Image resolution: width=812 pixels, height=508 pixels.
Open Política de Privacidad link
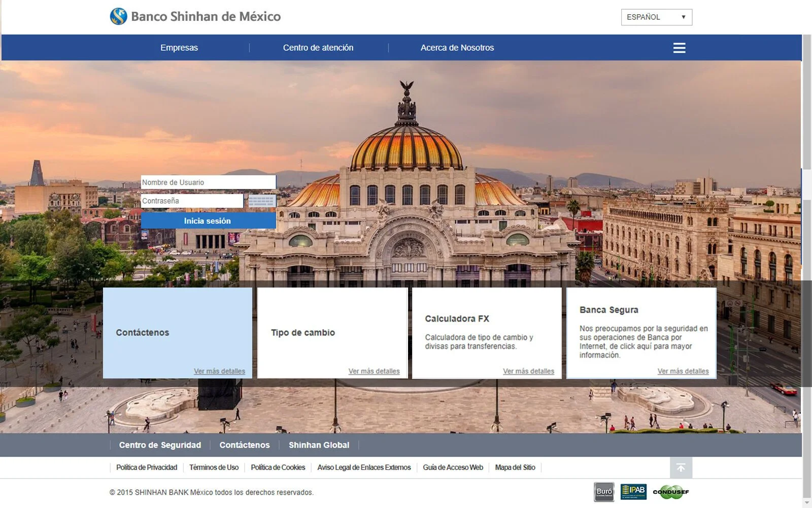[147, 467]
